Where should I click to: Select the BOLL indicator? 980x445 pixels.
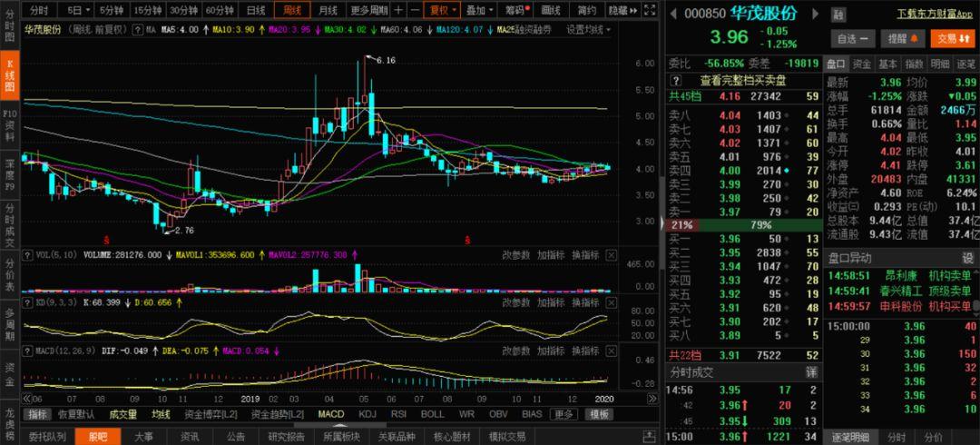pos(433,414)
